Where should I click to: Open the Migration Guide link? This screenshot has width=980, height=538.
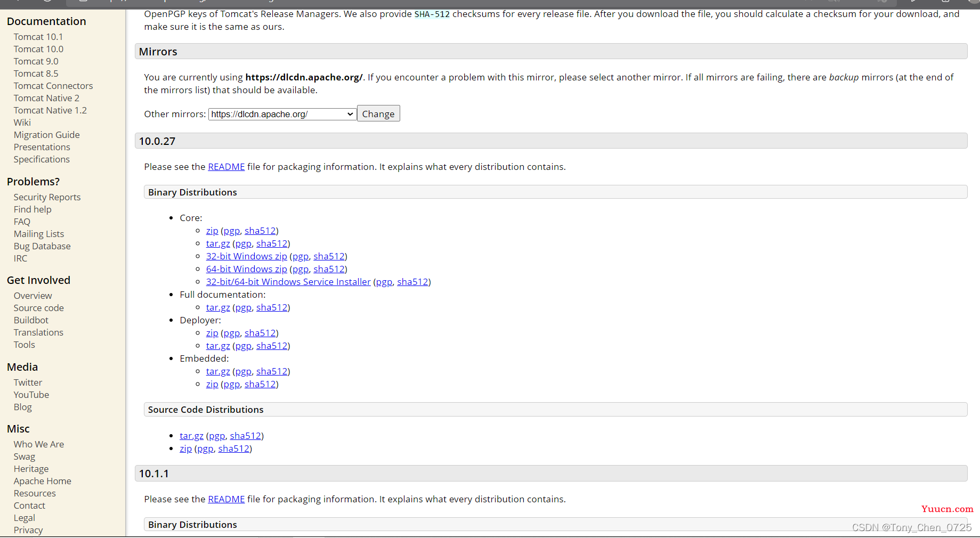[47, 135]
